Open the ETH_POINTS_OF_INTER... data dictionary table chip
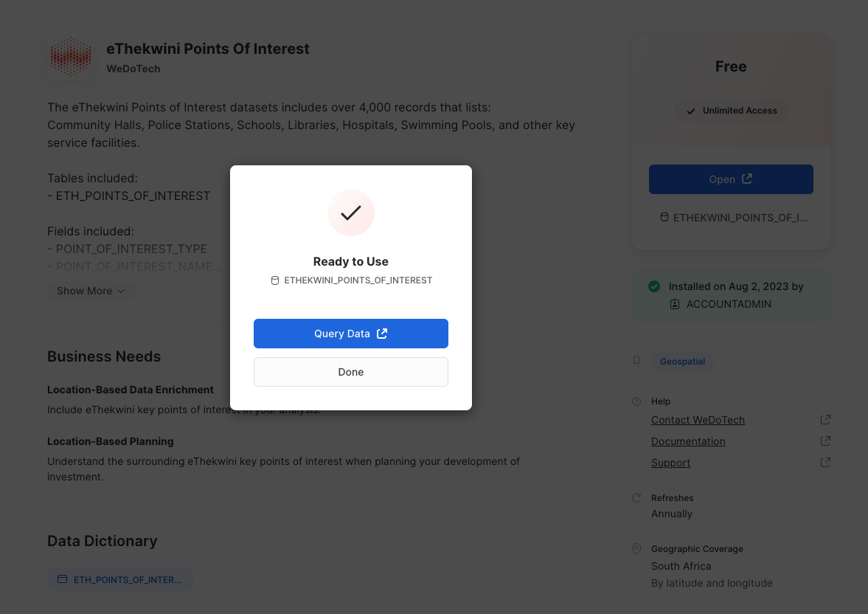This screenshot has height=614, width=868. [120, 579]
